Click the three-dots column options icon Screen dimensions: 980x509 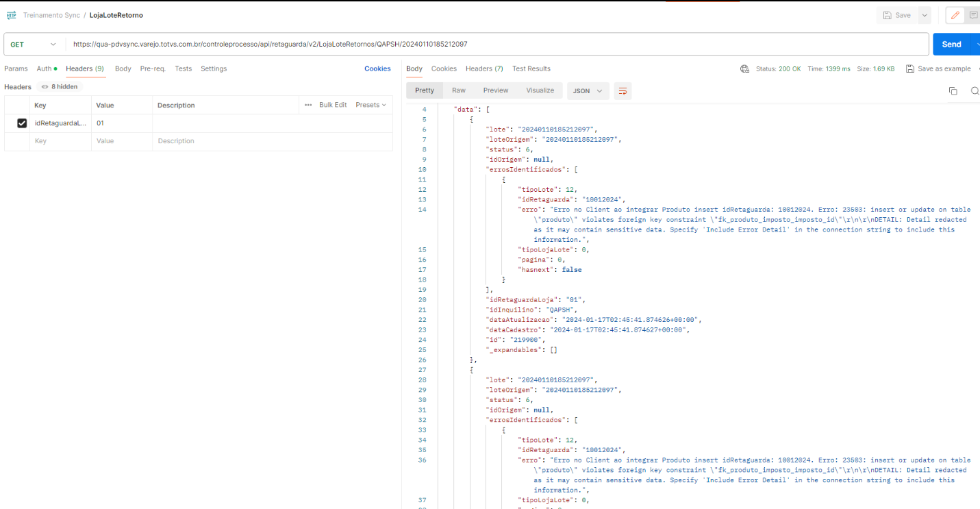tap(308, 105)
